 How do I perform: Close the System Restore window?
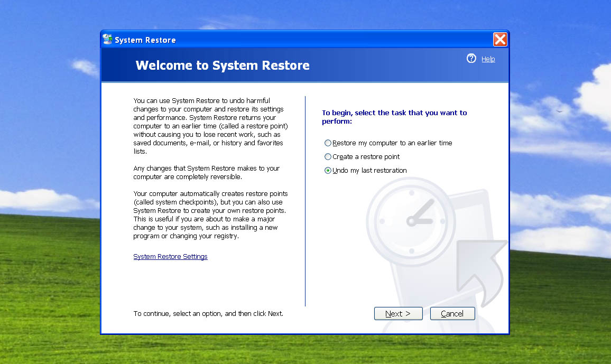500,39
